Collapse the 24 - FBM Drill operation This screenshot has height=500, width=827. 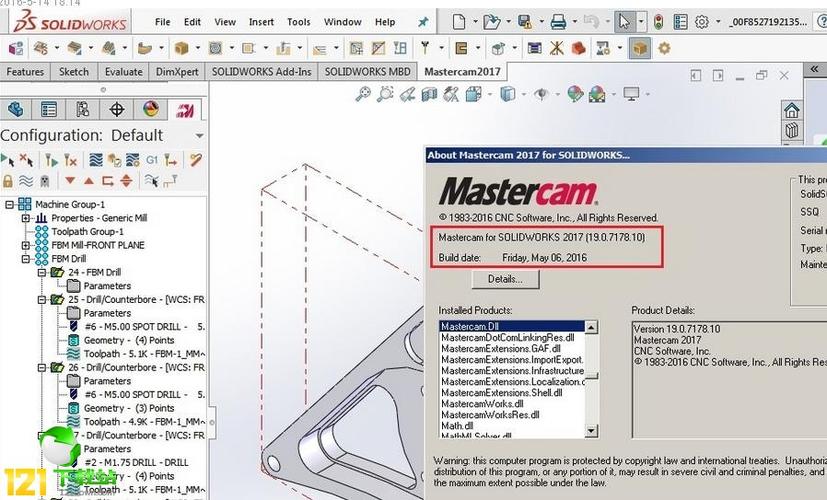pyautogui.click(x=42, y=273)
